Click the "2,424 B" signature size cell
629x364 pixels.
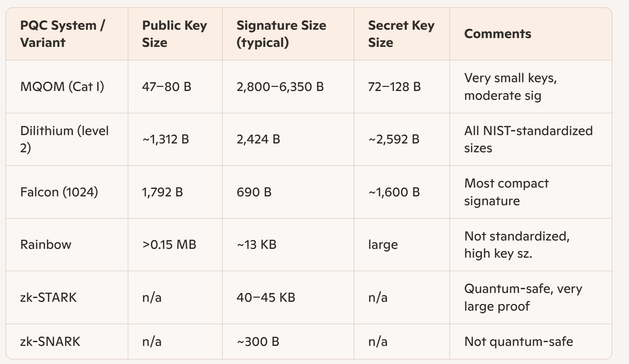(258, 139)
